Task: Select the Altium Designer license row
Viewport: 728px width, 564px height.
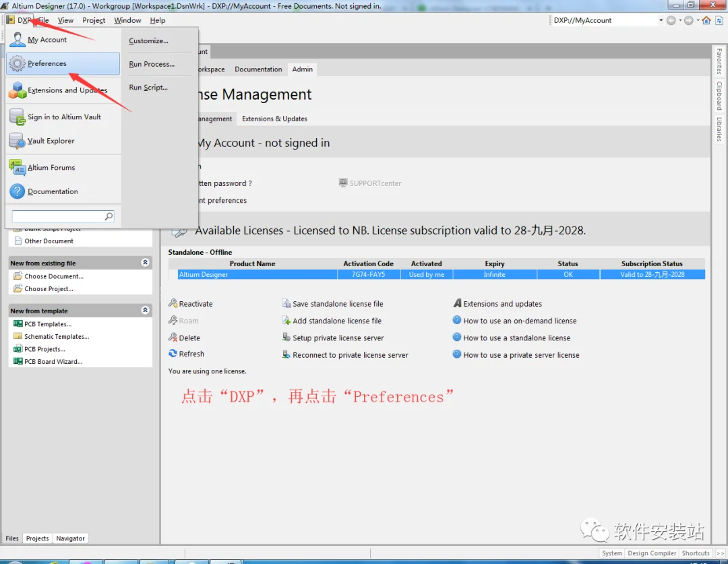Action: pyautogui.click(x=441, y=274)
